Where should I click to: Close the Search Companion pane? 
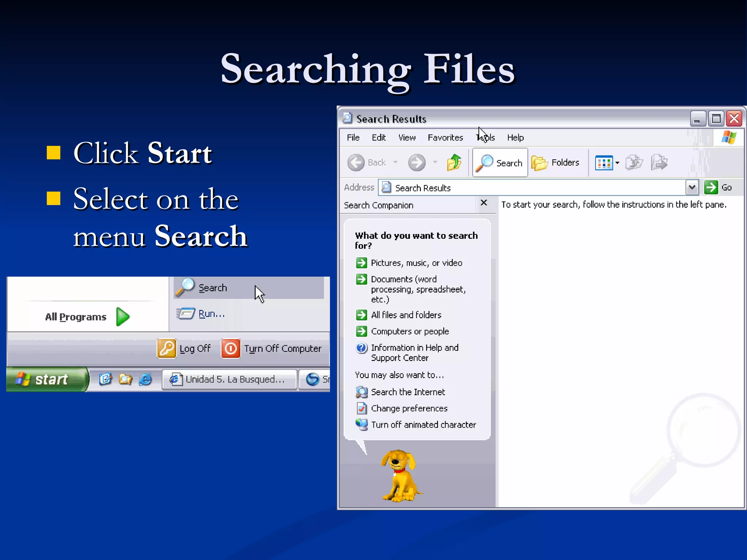(x=484, y=203)
